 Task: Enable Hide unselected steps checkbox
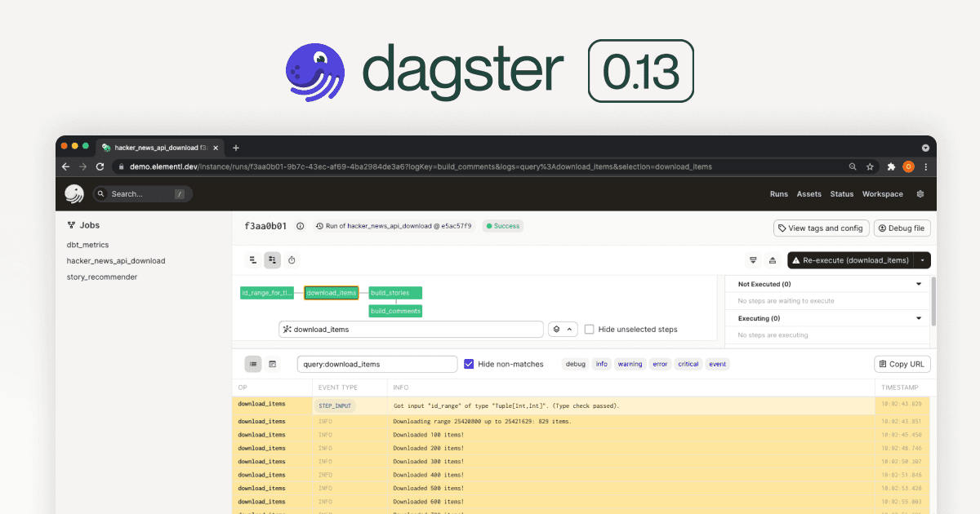click(x=589, y=330)
